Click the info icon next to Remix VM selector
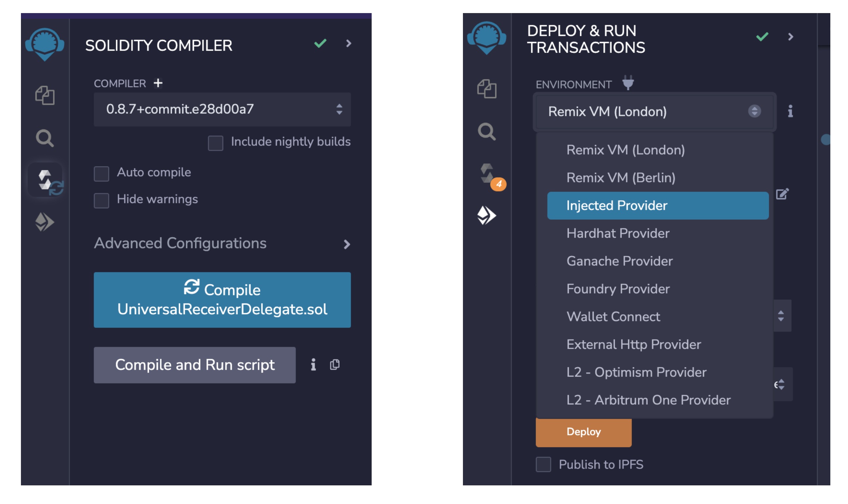Viewport: 848px width, 504px height. pos(790,111)
